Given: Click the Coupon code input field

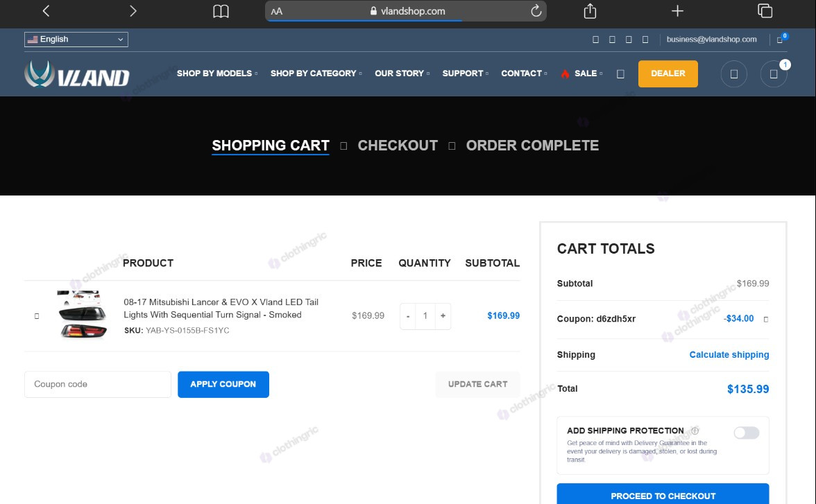Looking at the screenshot, I should [x=98, y=384].
